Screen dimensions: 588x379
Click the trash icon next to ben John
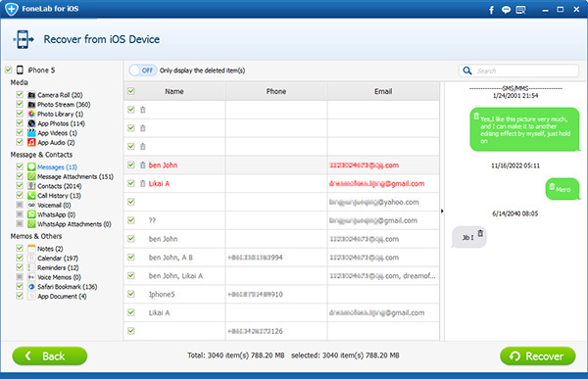tap(142, 165)
